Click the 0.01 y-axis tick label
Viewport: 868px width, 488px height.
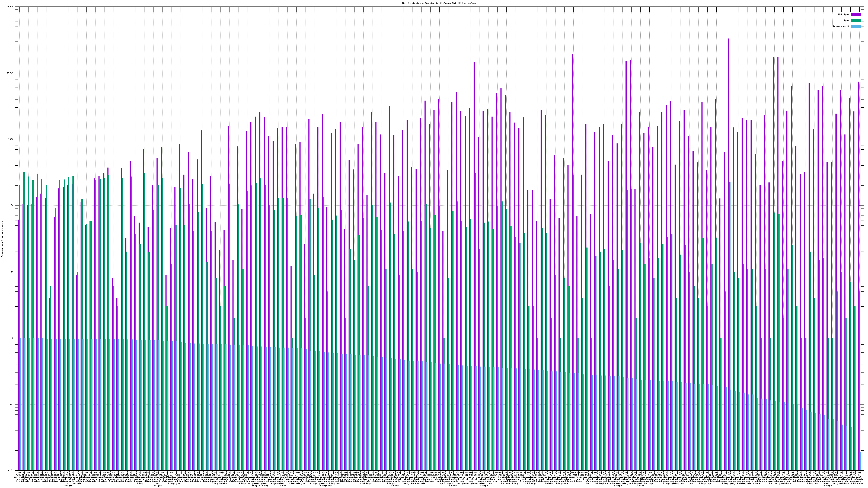tap(11, 470)
